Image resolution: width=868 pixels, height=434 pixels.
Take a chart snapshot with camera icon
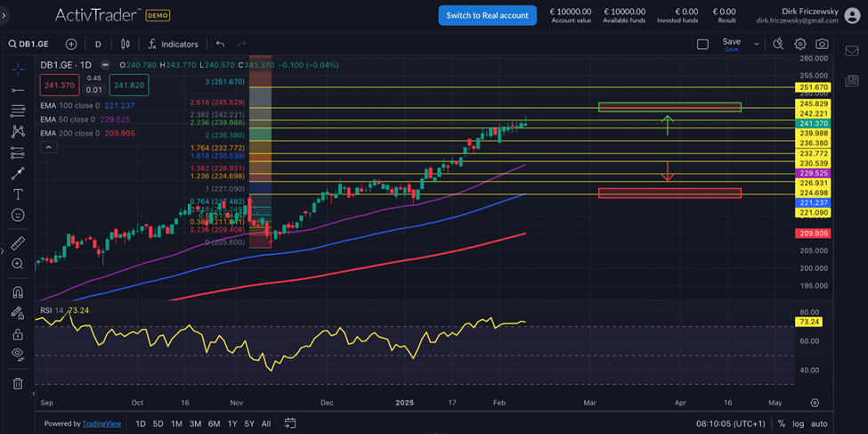tap(822, 44)
